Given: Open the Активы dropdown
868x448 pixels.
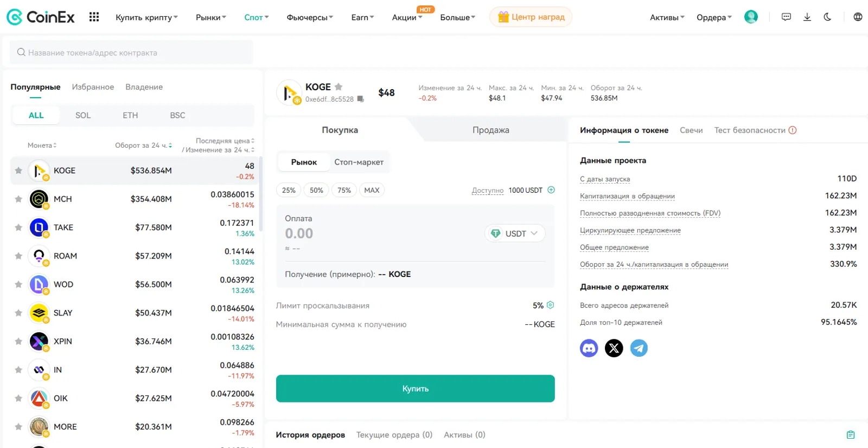Looking at the screenshot, I should 667,17.
